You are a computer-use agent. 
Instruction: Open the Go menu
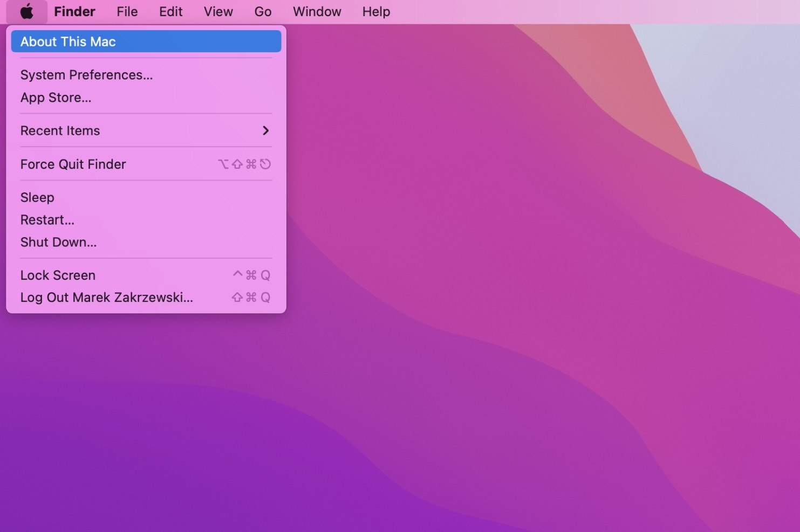[x=263, y=11]
